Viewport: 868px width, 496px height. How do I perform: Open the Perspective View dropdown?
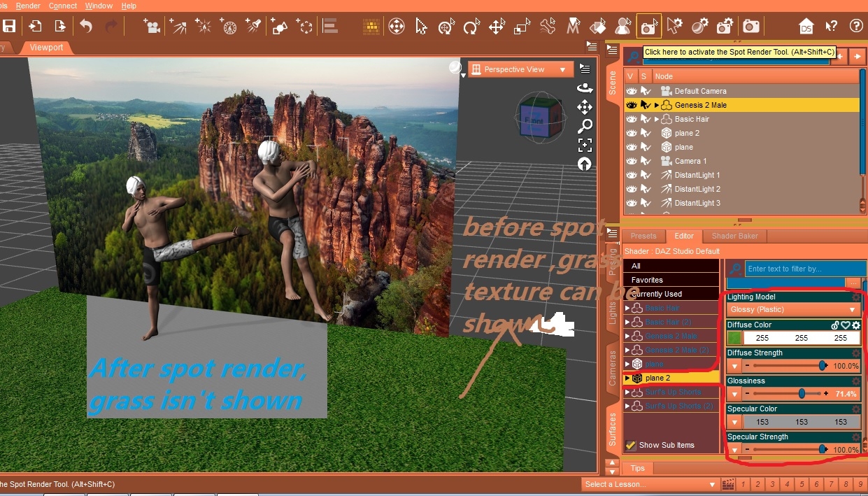[520, 69]
